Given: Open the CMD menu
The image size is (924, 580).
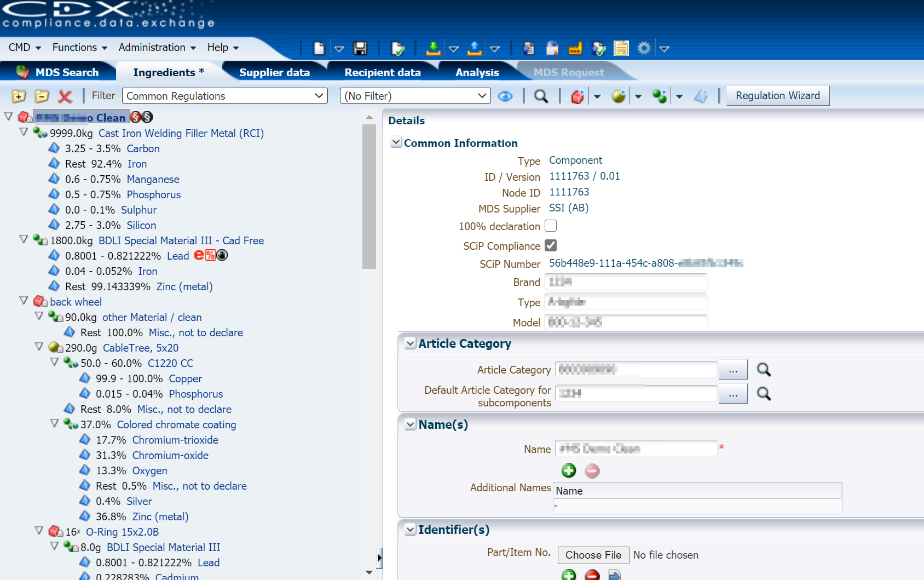Looking at the screenshot, I should (25, 48).
